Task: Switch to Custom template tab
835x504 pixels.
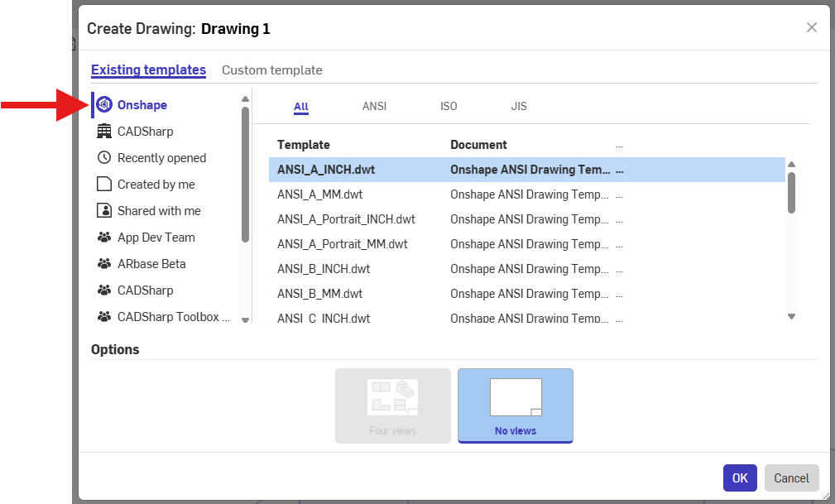Action: coord(272,70)
